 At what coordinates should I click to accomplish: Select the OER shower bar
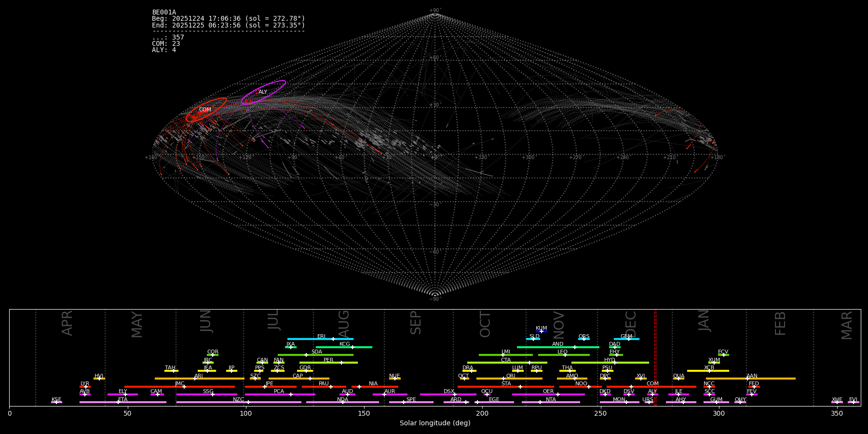548,394
